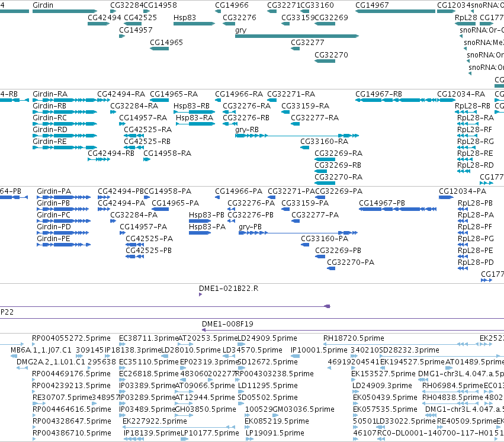Viewport: 504px width, 442px height.
Task: Select EST LD11295.5prime
Action: (241, 392)
